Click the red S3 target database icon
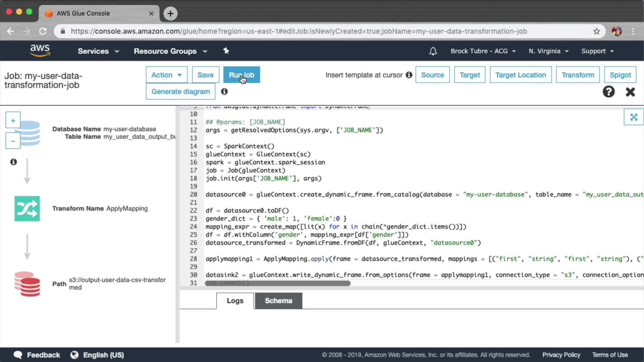The height and width of the screenshot is (362, 644). pos(27,284)
